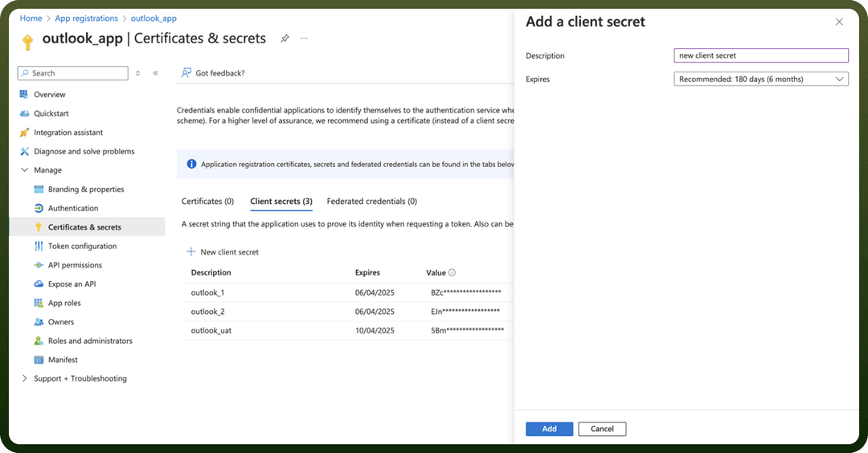868x453 pixels.
Task: Select the outlook_2 secret row description
Action: click(x=207, y=312)
